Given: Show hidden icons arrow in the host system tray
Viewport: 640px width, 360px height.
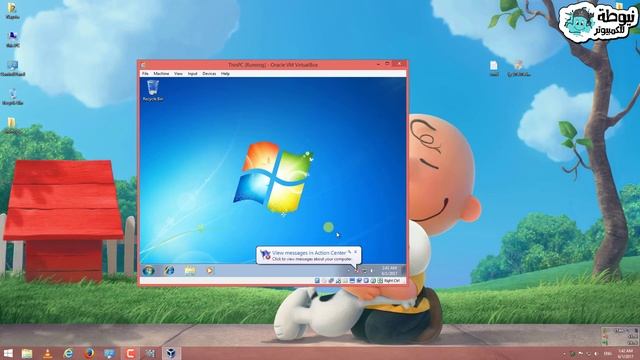Looking at the screenshot, I should 564,353.
